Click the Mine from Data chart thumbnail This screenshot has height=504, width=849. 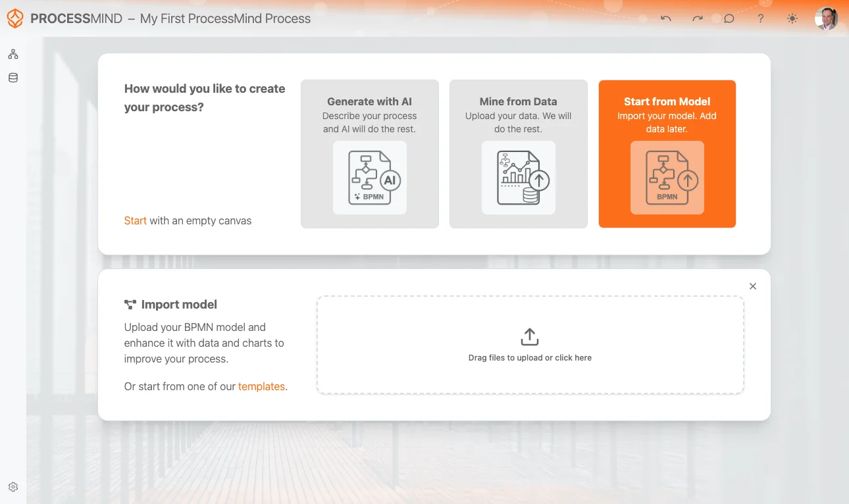519,178
